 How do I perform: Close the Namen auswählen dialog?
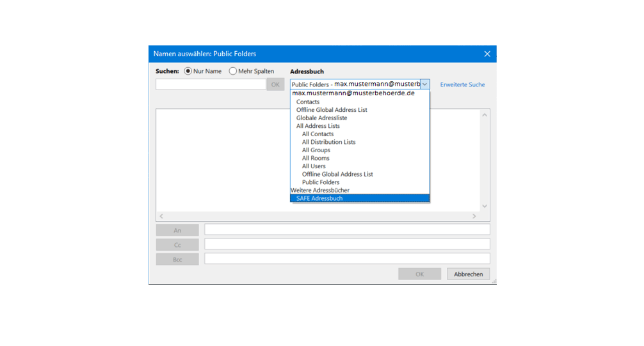487,54
